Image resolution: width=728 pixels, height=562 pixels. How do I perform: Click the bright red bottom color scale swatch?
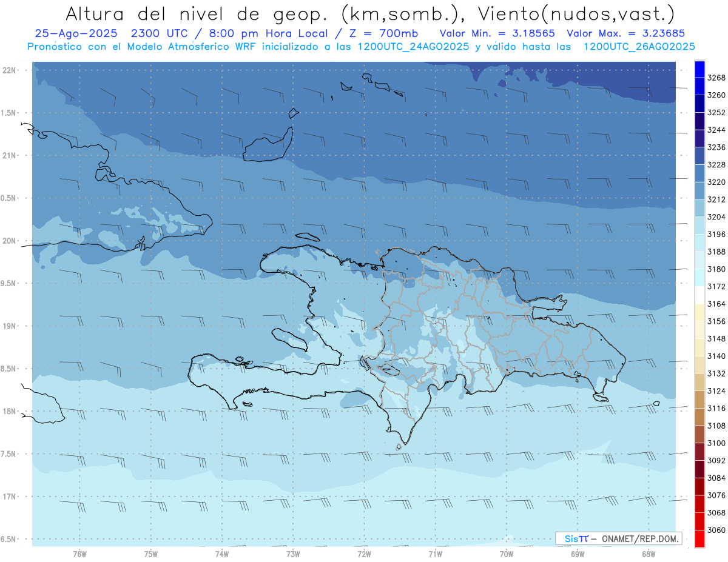(699, 538)
